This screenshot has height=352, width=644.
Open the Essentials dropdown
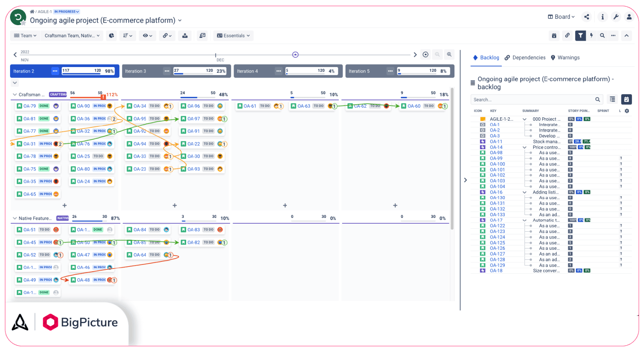coord(234,36)
